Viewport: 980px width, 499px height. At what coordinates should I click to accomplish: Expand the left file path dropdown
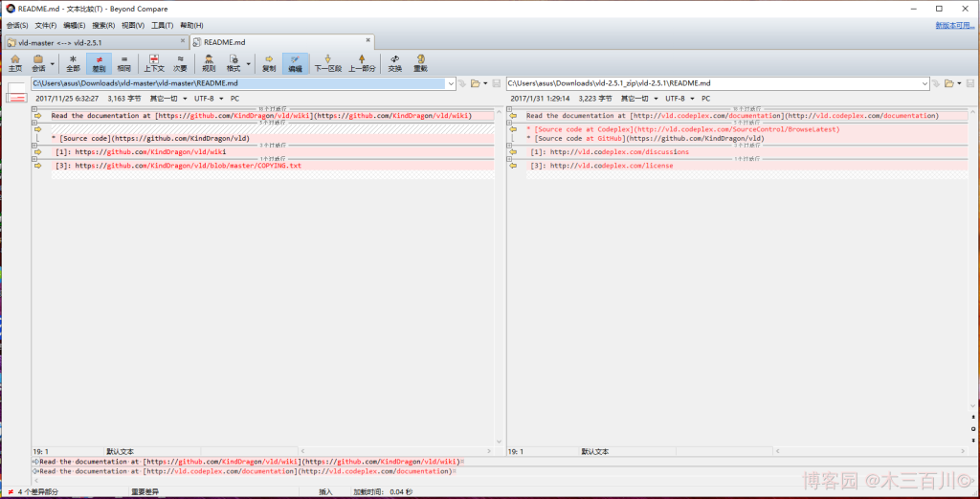[x=451, y=84]
